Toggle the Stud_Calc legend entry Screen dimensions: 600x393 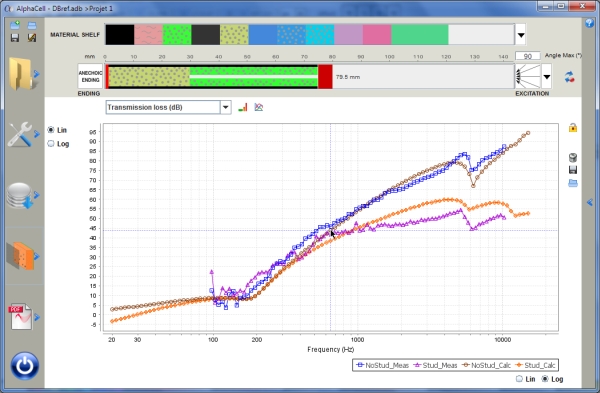pos(536,365)
